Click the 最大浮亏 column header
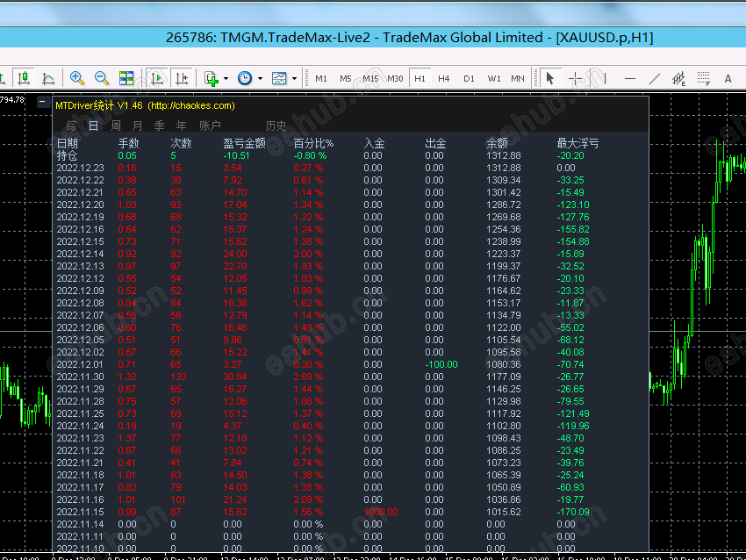Image resolution: width=746 pixels, height=560 pixels. coord(577,143)
